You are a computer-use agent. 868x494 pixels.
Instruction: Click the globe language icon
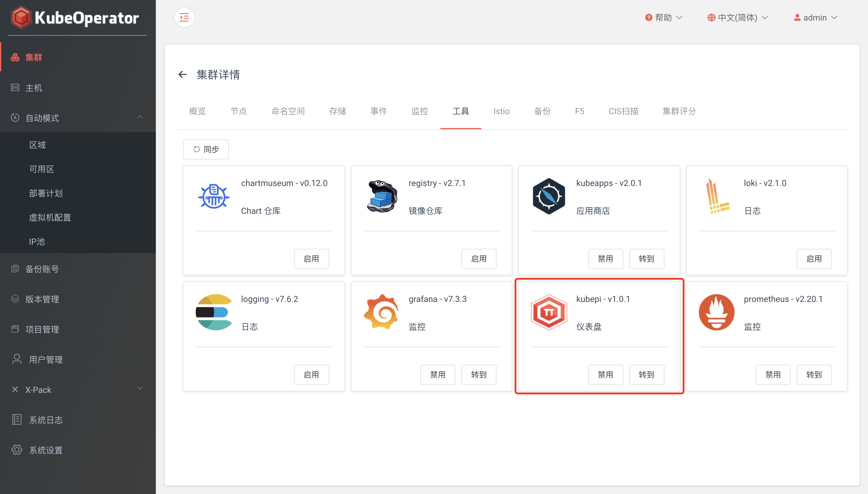711,17
